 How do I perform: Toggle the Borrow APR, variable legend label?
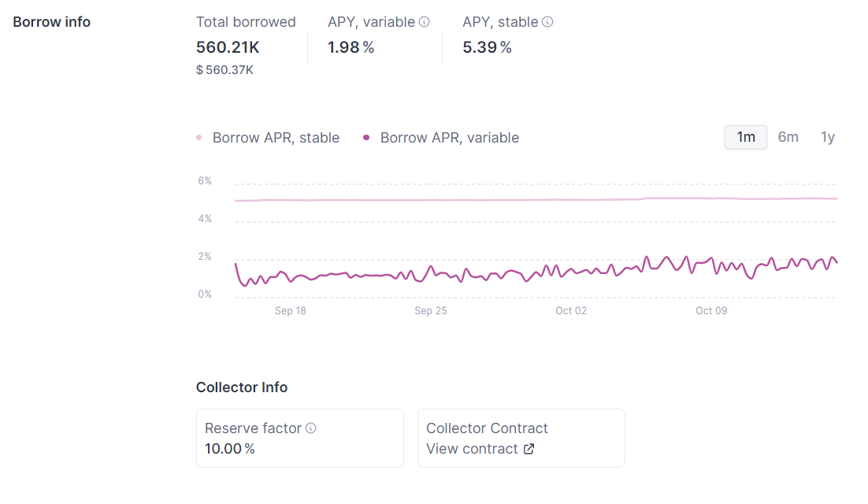click(x=449, y=137)
